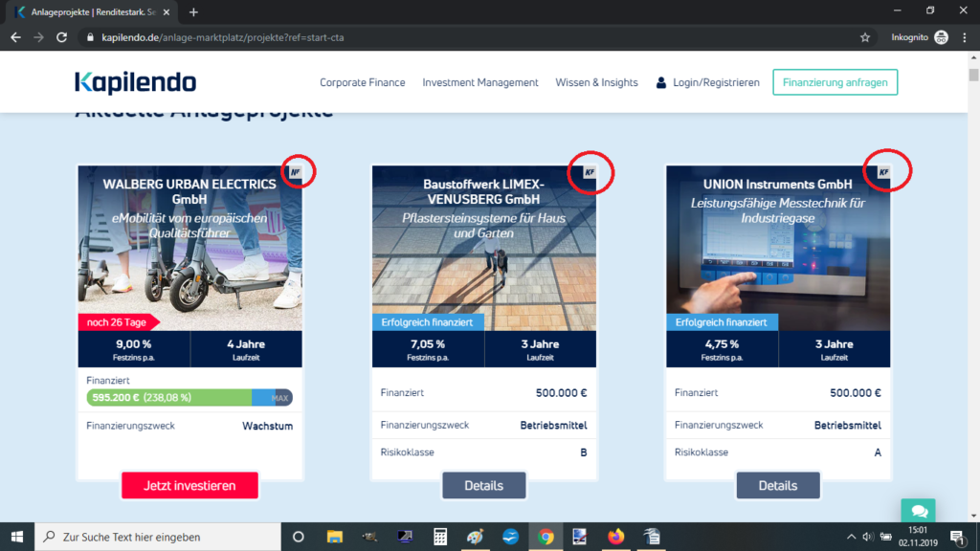Open Firefox from the taskbar
Screen dimensions: 980x551
click(615, 537)
